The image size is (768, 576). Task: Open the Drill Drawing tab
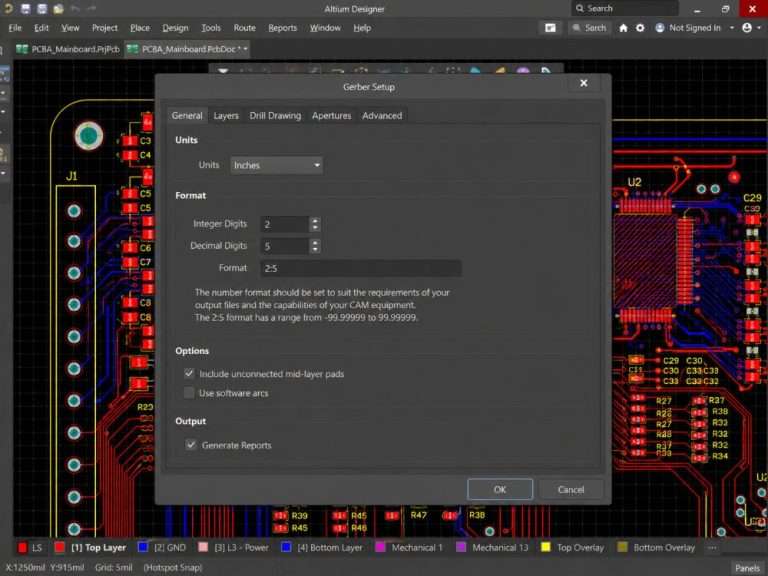(x=275, y=116)
